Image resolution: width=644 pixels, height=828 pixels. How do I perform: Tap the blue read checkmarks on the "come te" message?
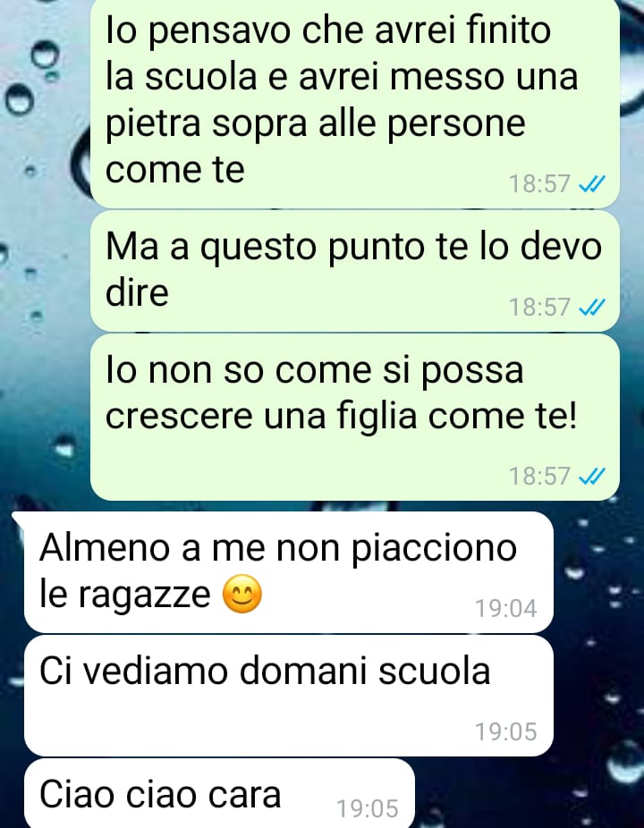592,184
